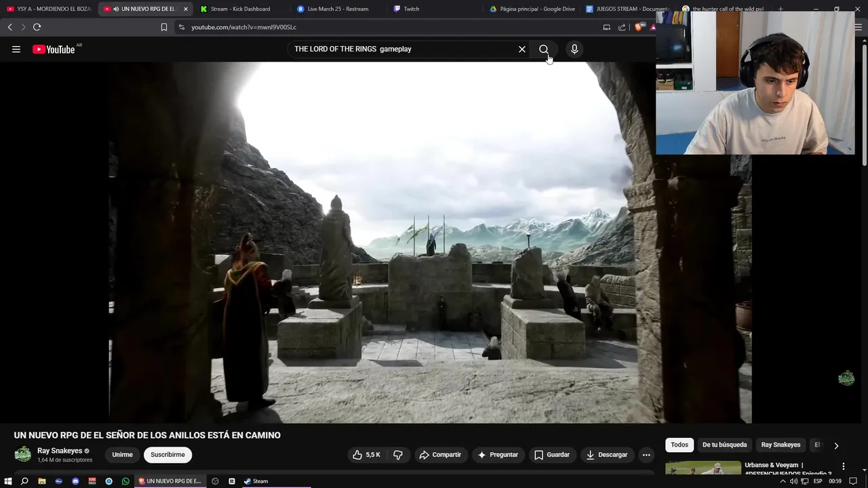Open Windows taskbar search
The height and width of the screenshot is (488, 868).
click(24, 481)
